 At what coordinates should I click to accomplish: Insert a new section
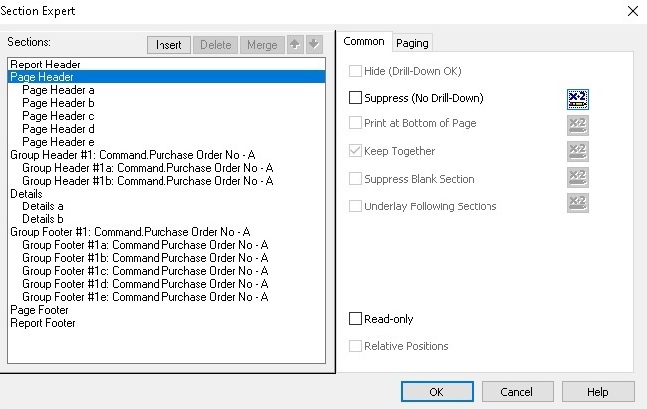click(x=169, y=45)
